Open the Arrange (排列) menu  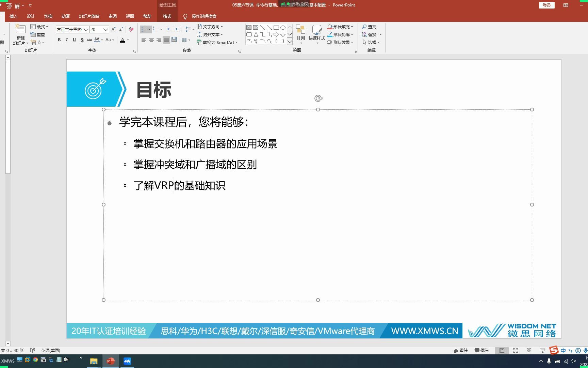tap(300, 34)
